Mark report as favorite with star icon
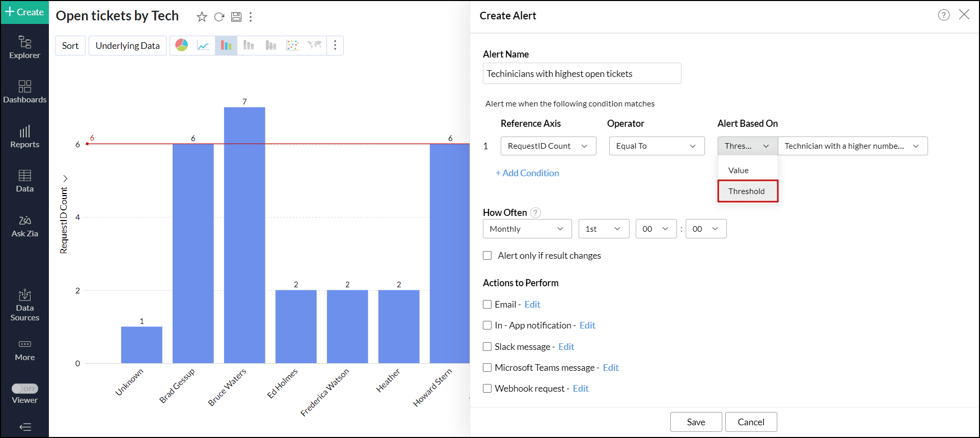Image resolution: width=980 pixels, height=438 pixels. click(202, 17)
